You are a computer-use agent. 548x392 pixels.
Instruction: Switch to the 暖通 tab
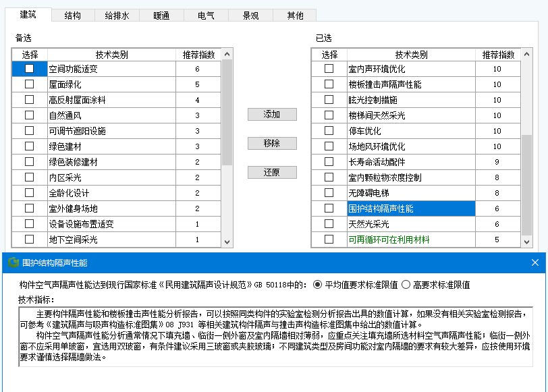click(161, 15)
